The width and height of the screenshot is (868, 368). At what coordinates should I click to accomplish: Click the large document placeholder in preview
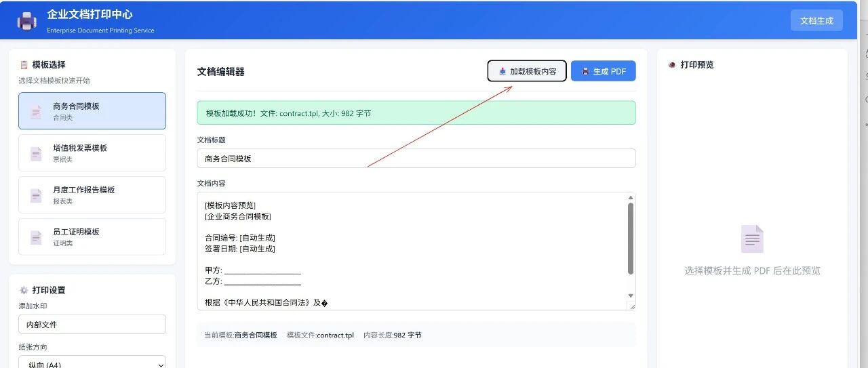point(752,239)
